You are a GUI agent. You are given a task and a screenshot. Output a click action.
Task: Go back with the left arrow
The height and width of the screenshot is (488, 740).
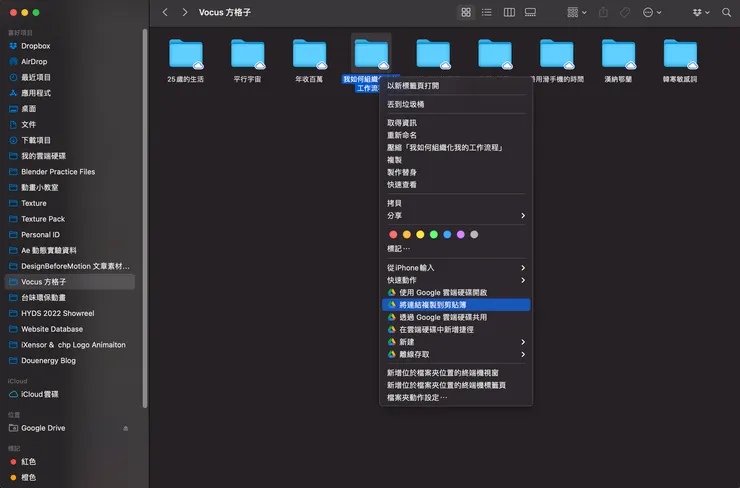(x=165, y=12)
